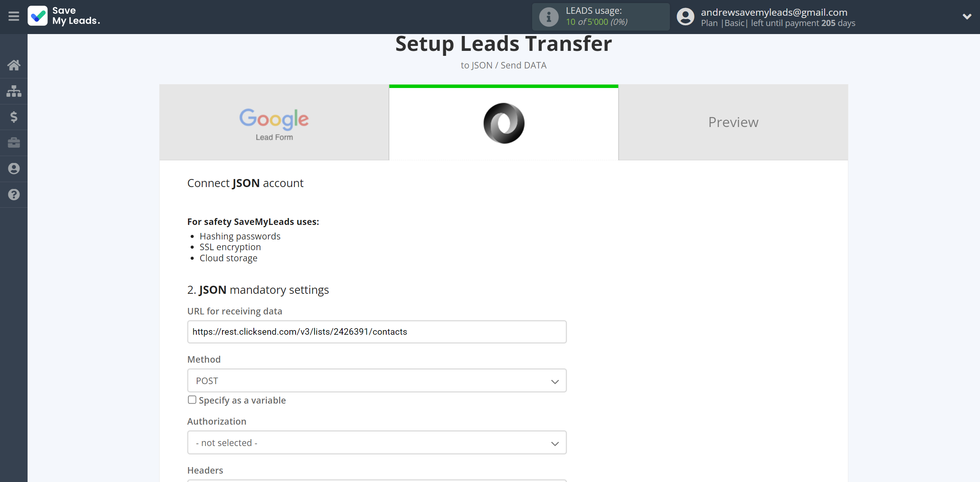This screenshot has height=482, width=980.
Task: Toggle the Specify as a variable checkbox
Action: tap(192, 400)
